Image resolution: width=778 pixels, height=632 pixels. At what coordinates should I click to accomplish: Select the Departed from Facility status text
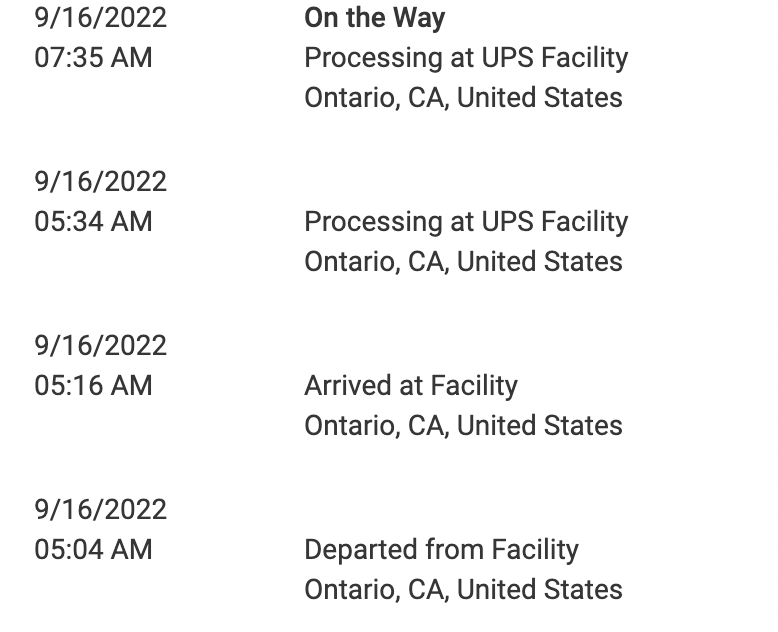pos(442,551)
